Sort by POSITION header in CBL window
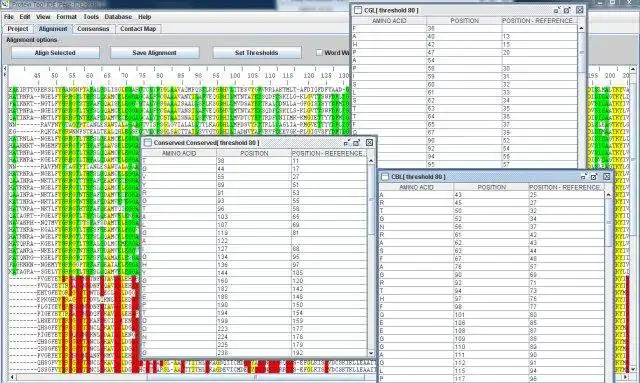The width and height of the screenshot is (640, 383). pos(491,187)
